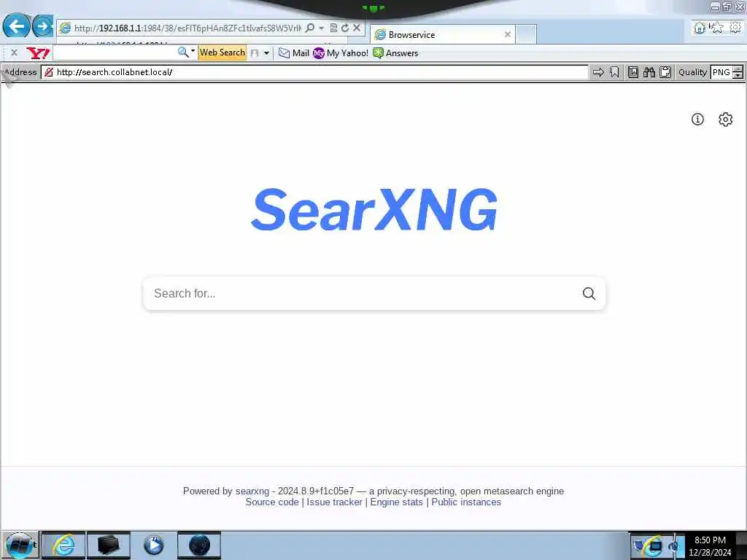Click the Browservice clipboard icon
The image size is (747, 560).
[x=665, y=72]
